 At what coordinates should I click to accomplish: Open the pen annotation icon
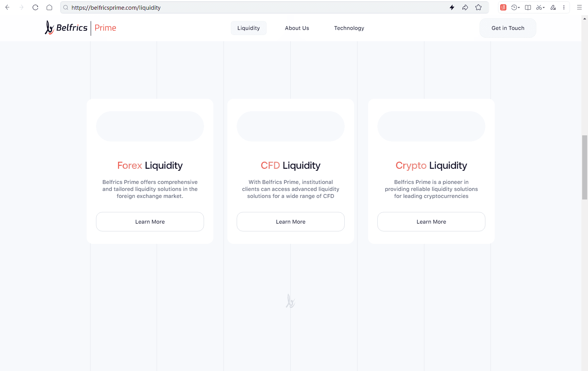click(553, 7)
